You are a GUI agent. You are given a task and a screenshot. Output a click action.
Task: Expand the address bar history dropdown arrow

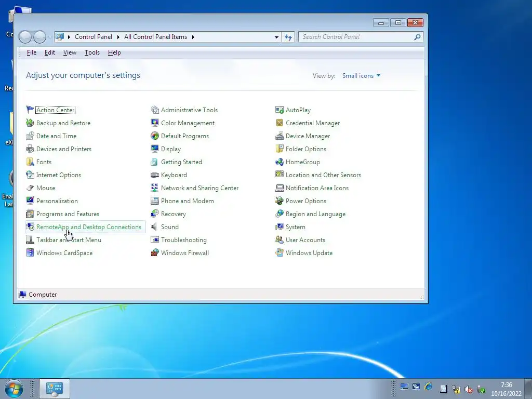pos(276,37)
